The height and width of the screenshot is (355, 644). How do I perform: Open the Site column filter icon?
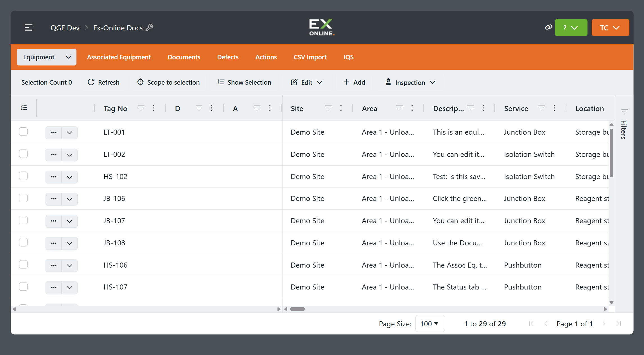[x=328, y=108]
